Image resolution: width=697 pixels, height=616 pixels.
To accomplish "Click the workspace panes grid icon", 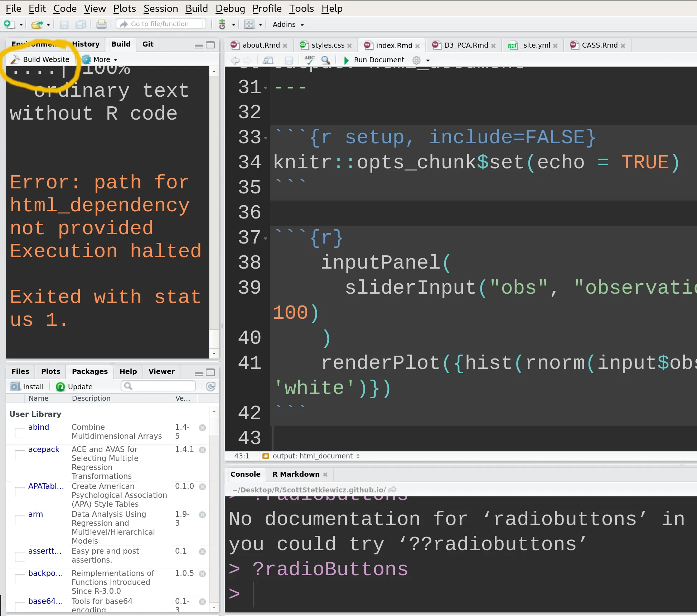I will coord(249,24).
